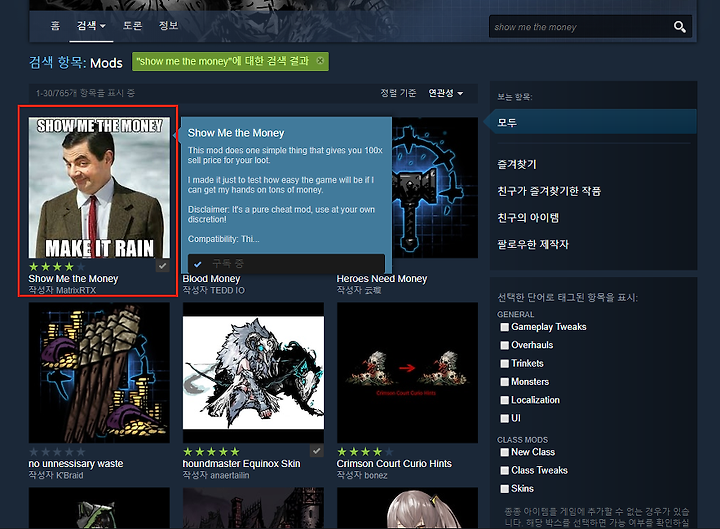The image size is (720, 529).
Task: Open the Crimson Court Curio Hints thumbnail
Action: [407, 372]
